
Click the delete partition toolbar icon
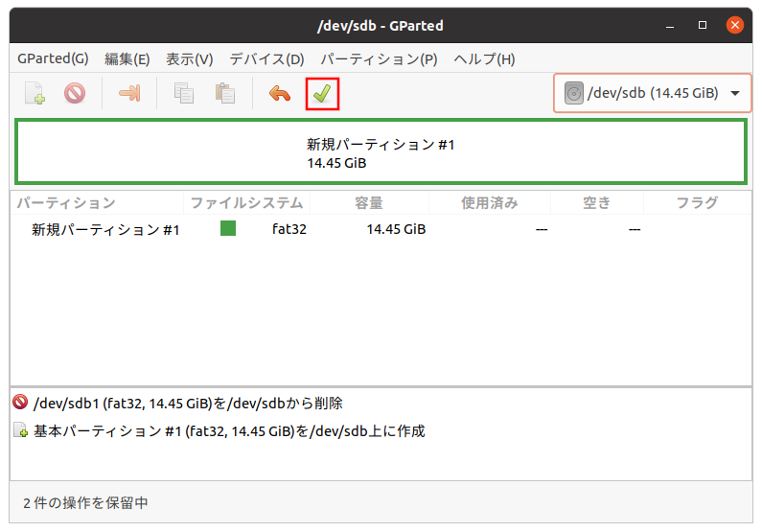click(x=75, y=94)
